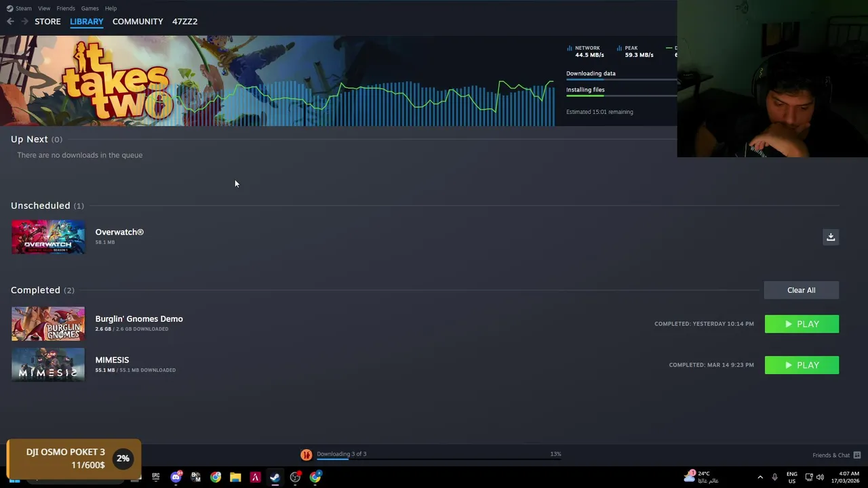
Task: Switch to the LIBRARY tab
Action: pos(87,22)
